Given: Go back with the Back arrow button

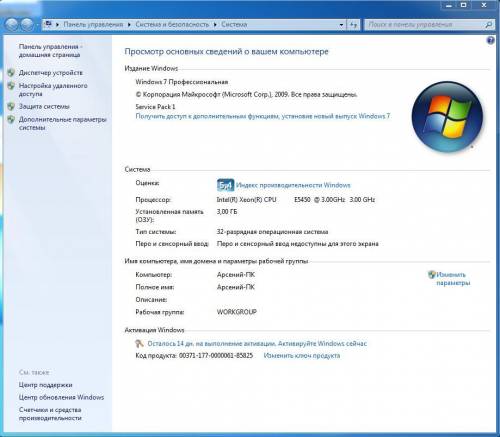Looking at the screenshot, I should click(x=12, y=24).
